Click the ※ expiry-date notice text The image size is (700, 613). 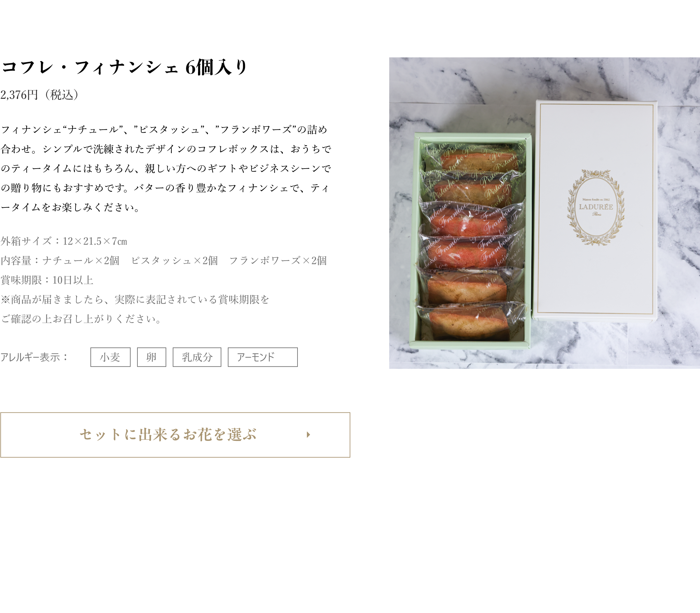[135, 309]
